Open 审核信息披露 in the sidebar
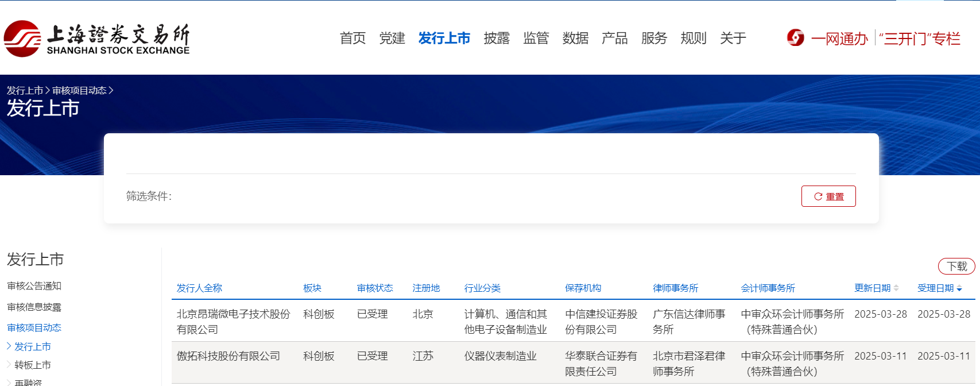 [x=34, y=307]
